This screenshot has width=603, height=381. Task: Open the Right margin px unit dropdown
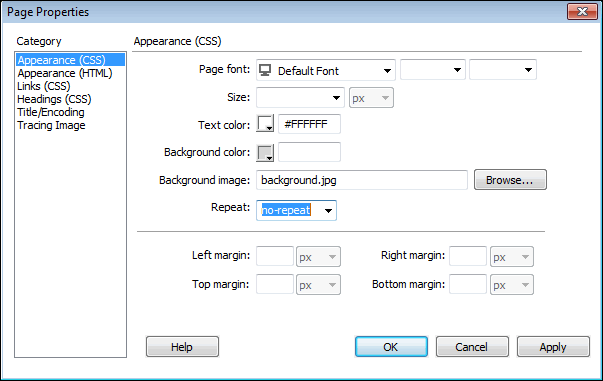coord(511,257)
